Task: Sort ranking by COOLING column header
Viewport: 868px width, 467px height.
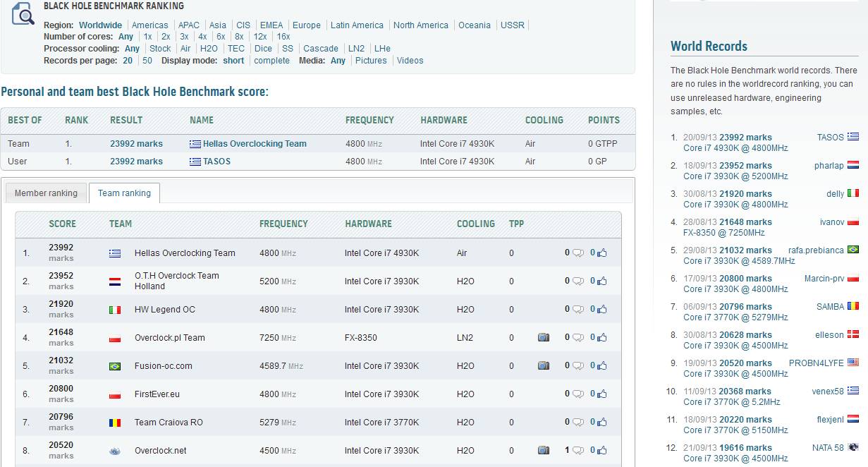Action: click(476, 224)
